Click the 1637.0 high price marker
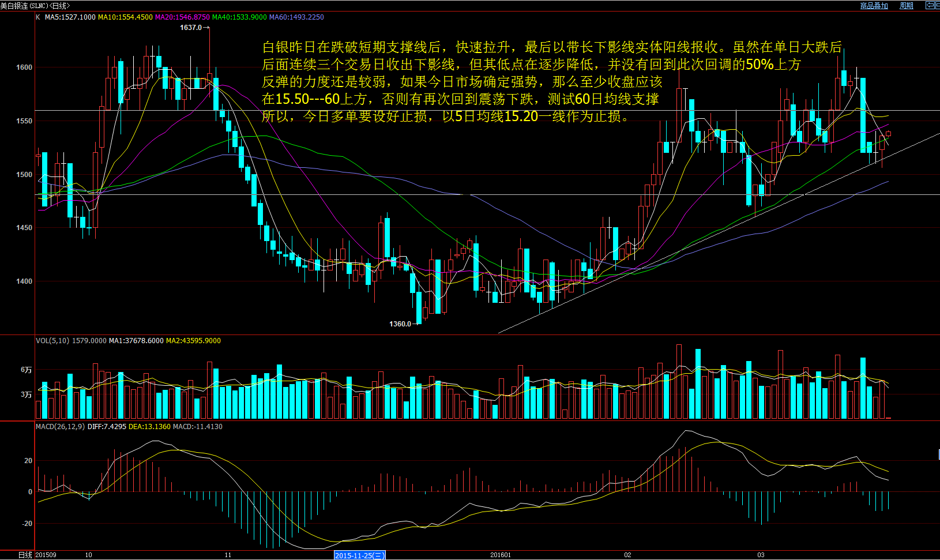The height and width of the screenshot is (560, 940). (191, 28)
